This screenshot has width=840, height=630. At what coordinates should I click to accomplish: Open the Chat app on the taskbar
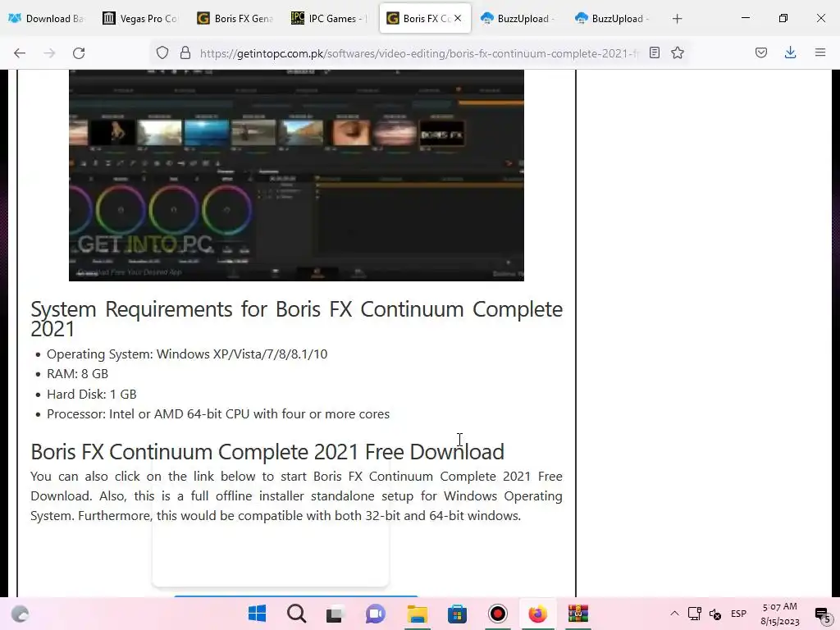[376, 614]
